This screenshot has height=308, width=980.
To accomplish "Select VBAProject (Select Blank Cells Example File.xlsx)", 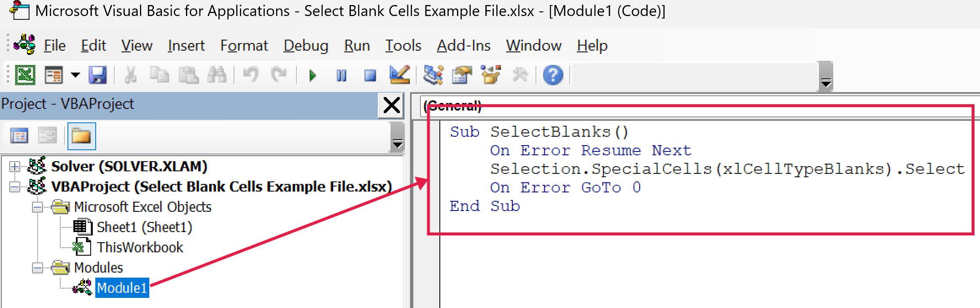I will [x=221, y=187].
